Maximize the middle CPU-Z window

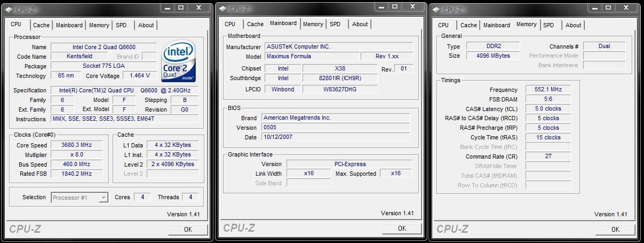click(x=395, y=7)
